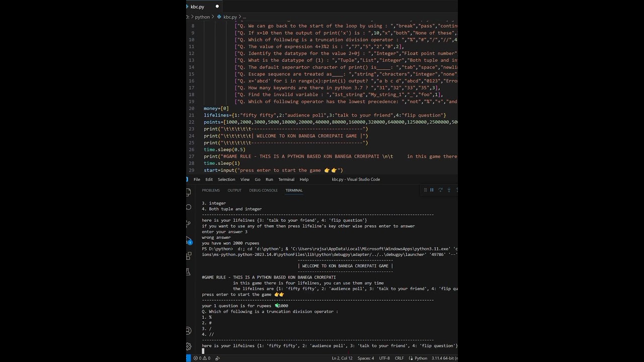Click terminal text 'you have won 2000 rupees'

[230, 243]
